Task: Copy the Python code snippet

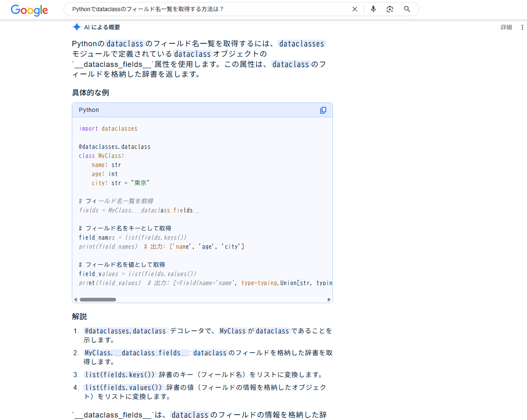Action: (x=323, y=110)
